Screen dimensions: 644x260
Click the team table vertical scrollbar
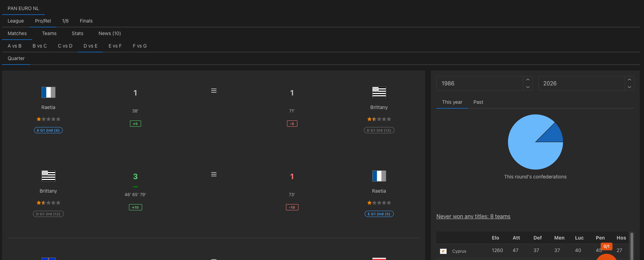tap(632, 246)
